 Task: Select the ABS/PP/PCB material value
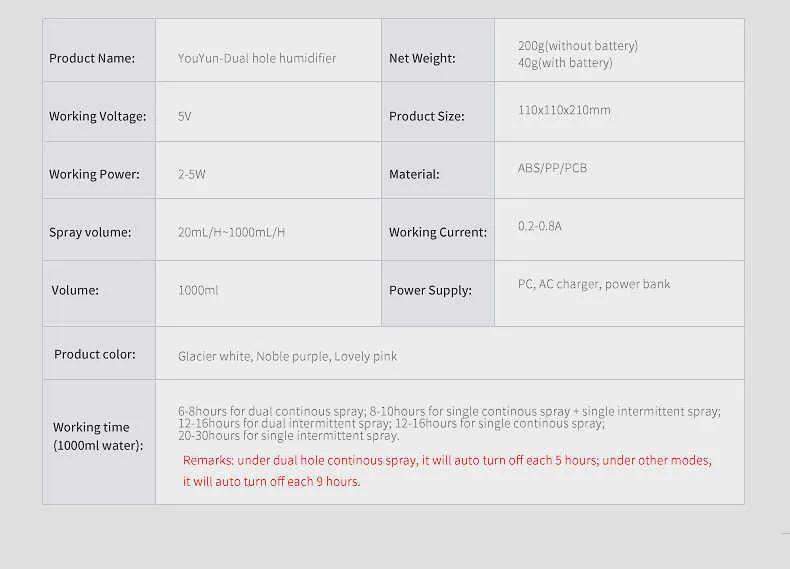tap(553, 168)
